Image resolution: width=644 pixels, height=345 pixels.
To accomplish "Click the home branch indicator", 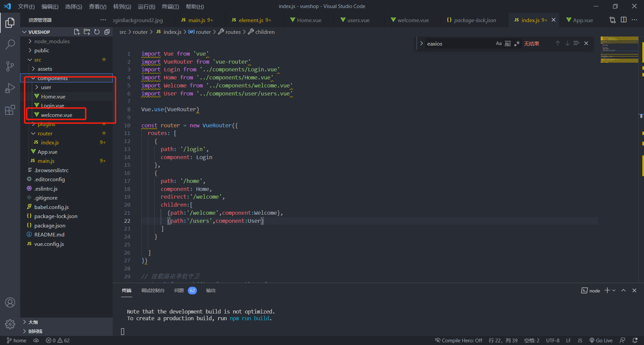I will point(16,340).
